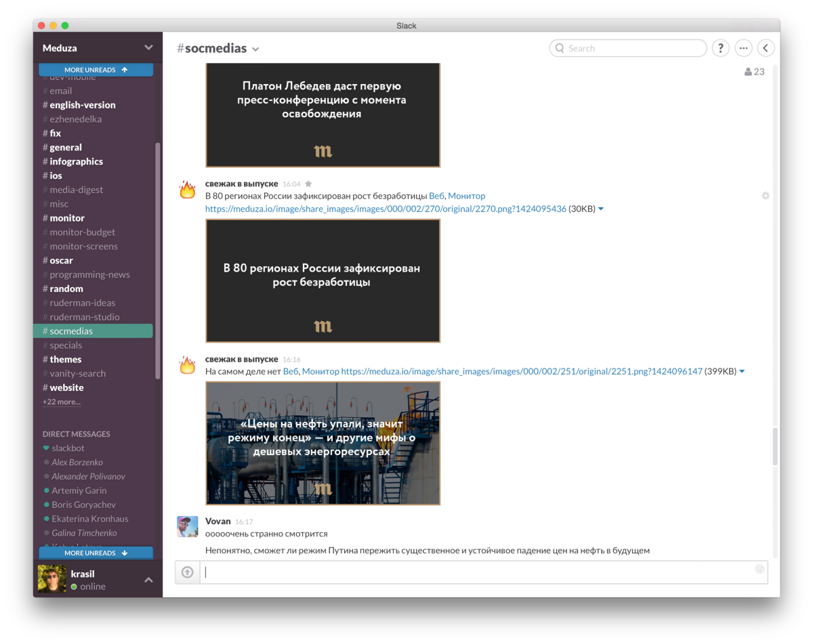Click the fire avatar at 16:04 message

[188, 190]
